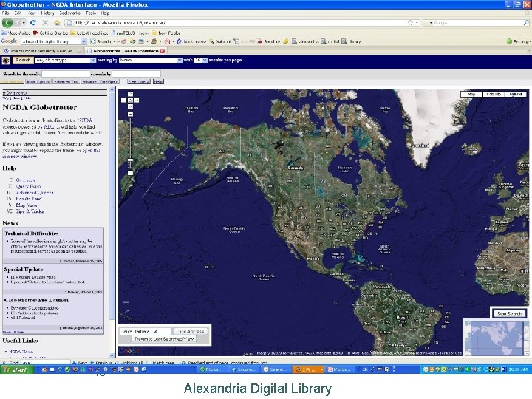
Task: Click the Reset Query button
Action: click(138, 82)
